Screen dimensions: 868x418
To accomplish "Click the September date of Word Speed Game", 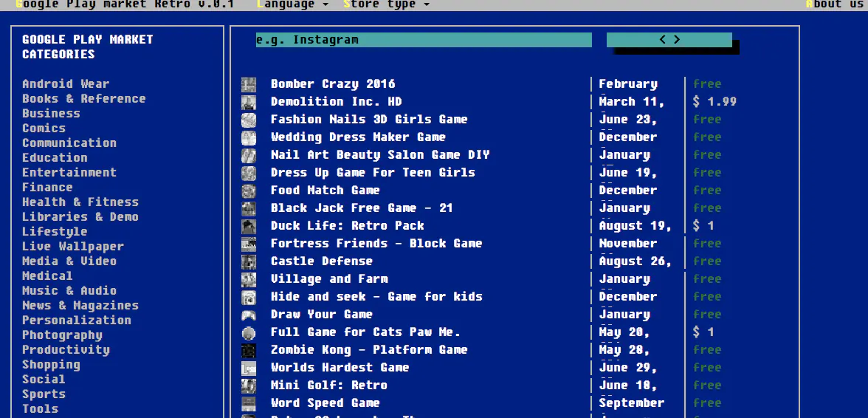I will (632, 403).
